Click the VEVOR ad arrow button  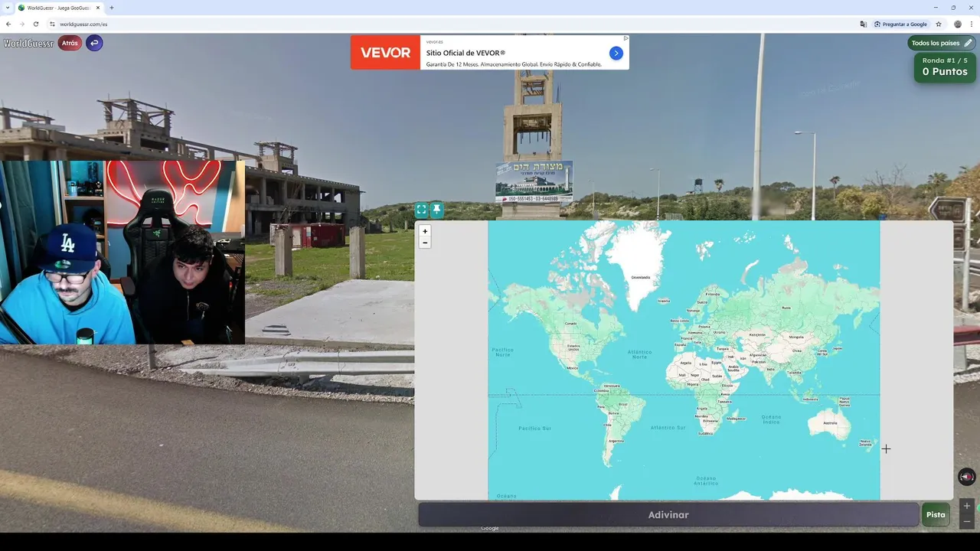click(x=616, y=53)
